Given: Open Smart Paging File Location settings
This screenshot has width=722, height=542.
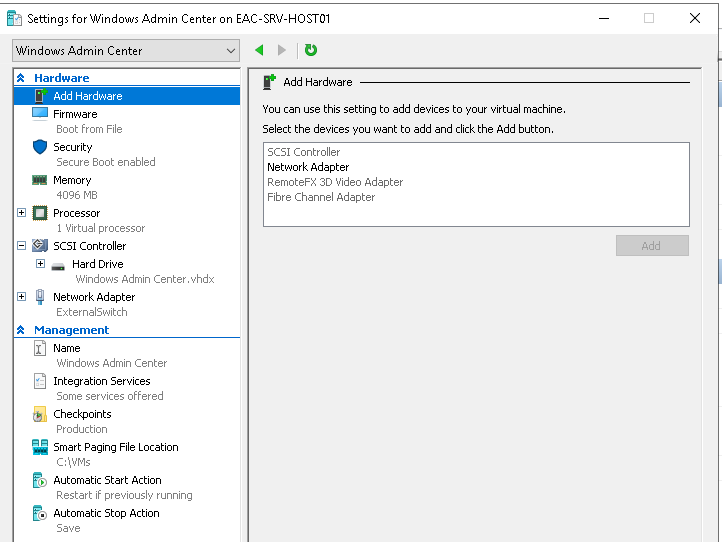Looking at the screenshot, I should (116, 447).
